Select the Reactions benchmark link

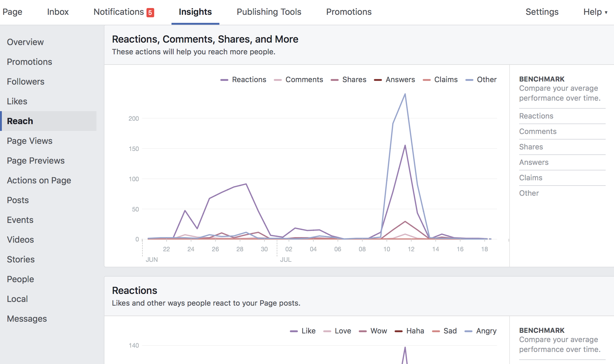click(x=536, y=116)
